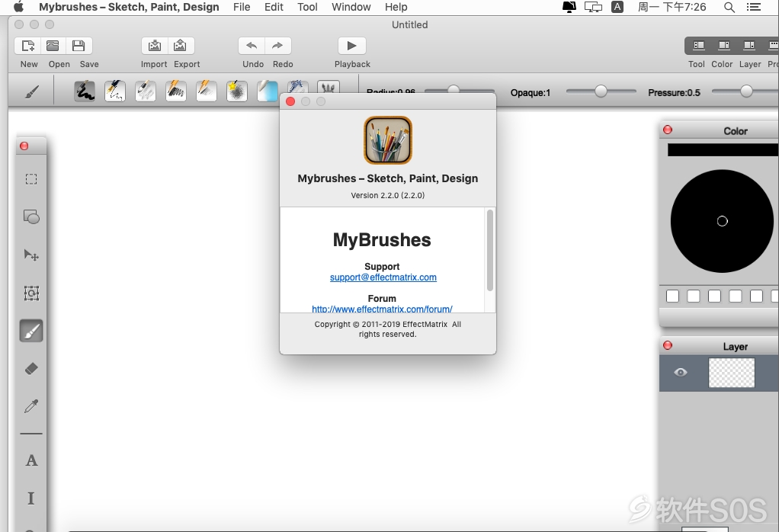This screenshot has width=779, height=532.
Task: Select the layer thumbnail in Layer panel
Action: tap(731, 373)
